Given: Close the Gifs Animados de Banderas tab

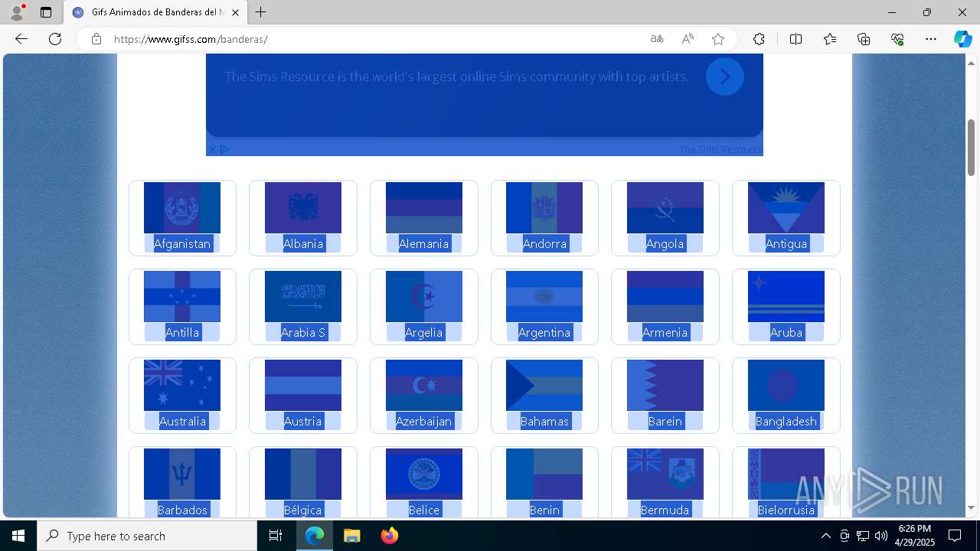Looking at the screenshot, I should coord(236,12).
